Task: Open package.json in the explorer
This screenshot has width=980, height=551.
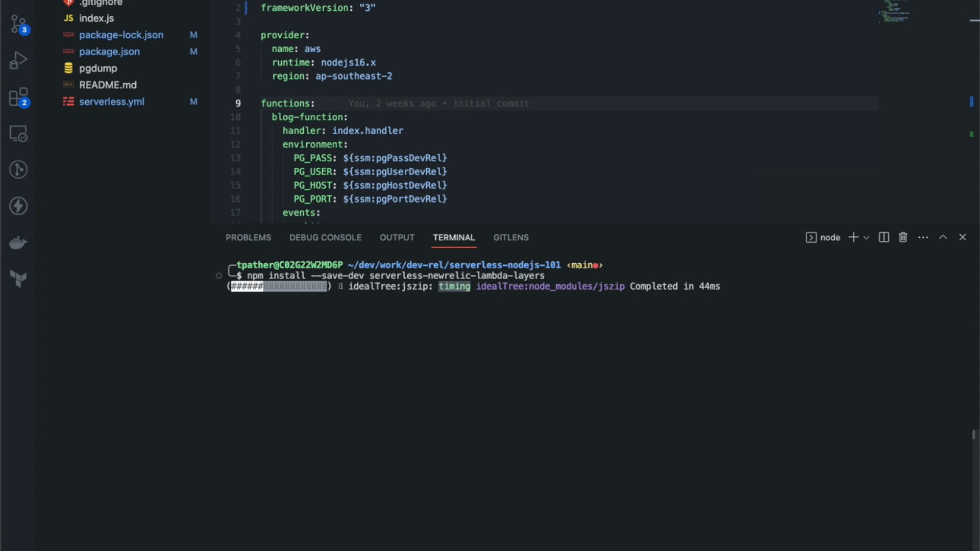Action: 109,52
